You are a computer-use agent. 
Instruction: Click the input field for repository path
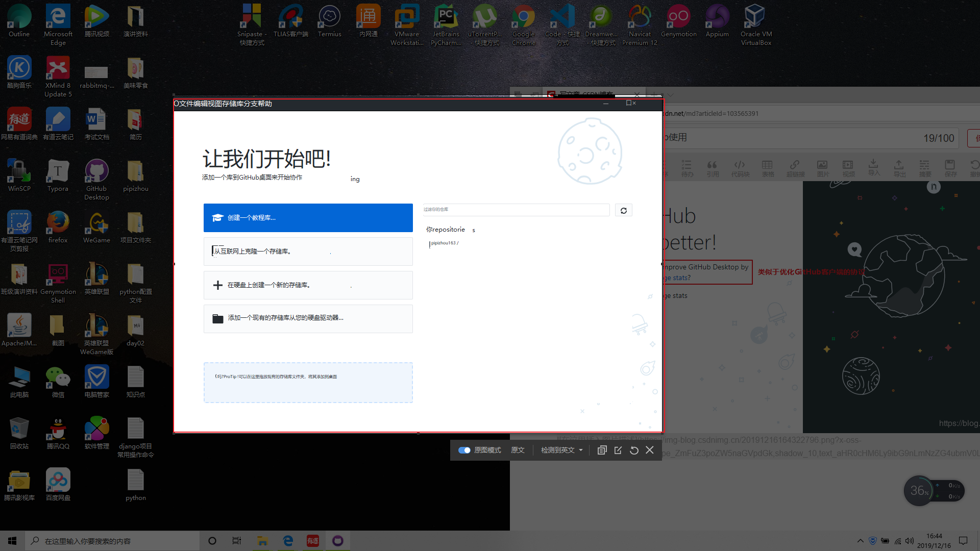[515, 209]
